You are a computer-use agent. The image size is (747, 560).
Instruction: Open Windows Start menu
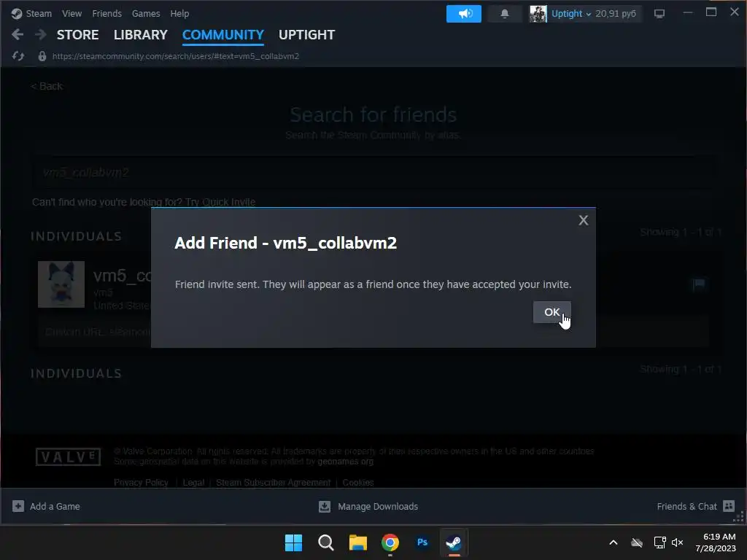point(293,542)
